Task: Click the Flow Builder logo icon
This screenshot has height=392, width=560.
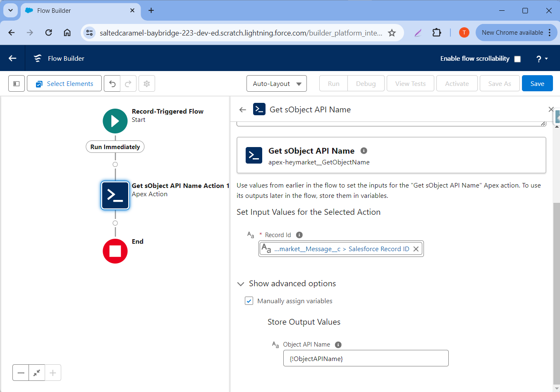Action: click(38, 58)
